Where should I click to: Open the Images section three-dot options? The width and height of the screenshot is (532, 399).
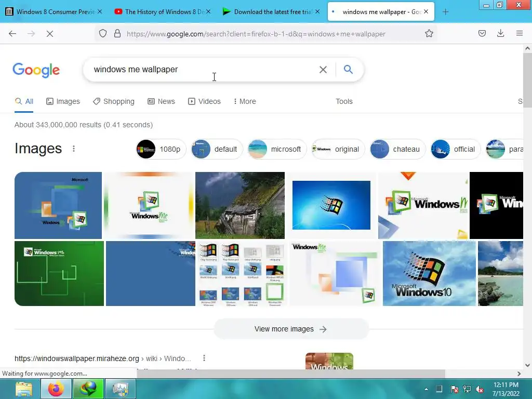(x=74, y=149)
